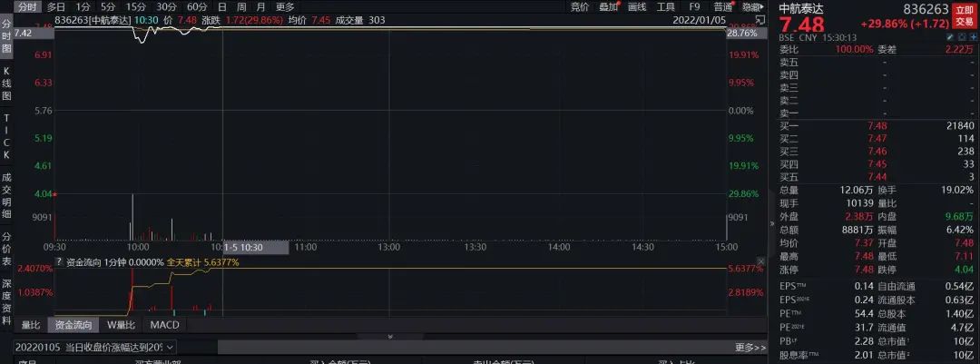The width and height of the screenshot is (980, 364).
Task: Click the 1-5 10:30 time marker on the axis
Action: 256,248
